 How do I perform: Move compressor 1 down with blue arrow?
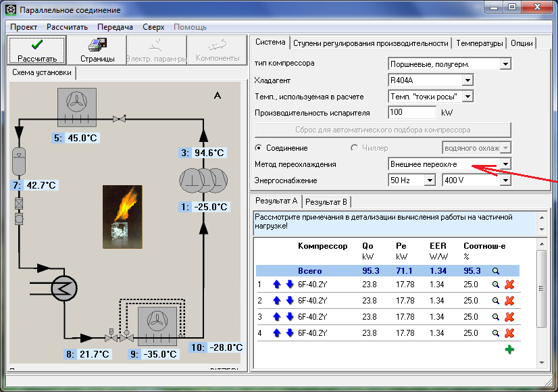pos(290,284)
